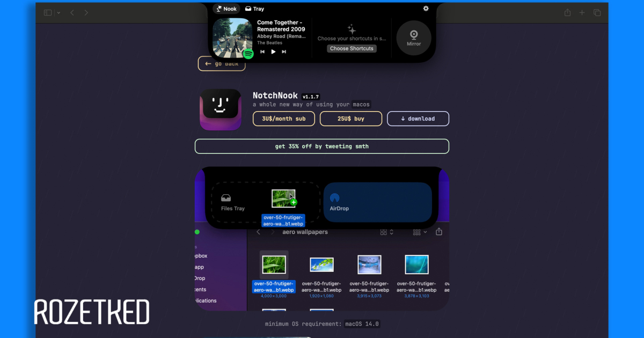Screen dimensions: 644x338
Task: Go forward in Safari history
Action: pos(86,12)
